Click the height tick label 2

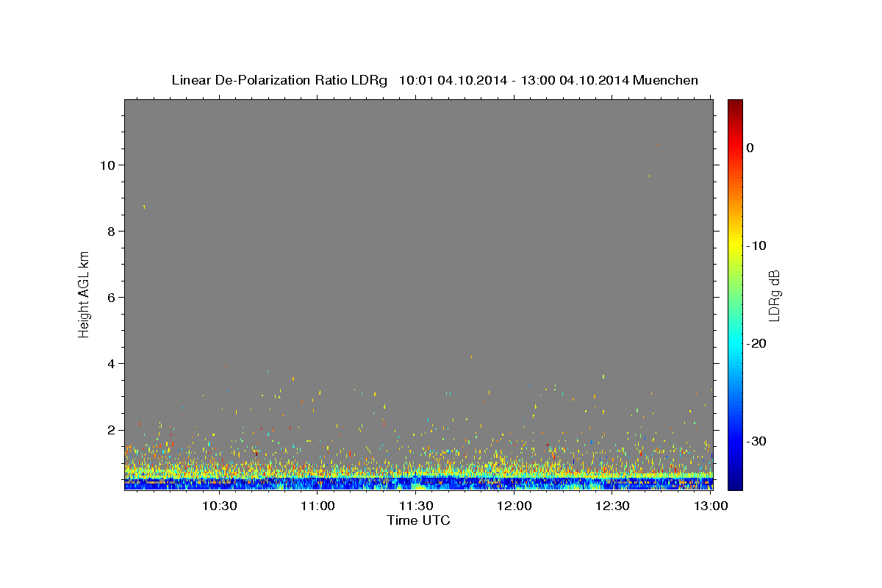point(112,430)
